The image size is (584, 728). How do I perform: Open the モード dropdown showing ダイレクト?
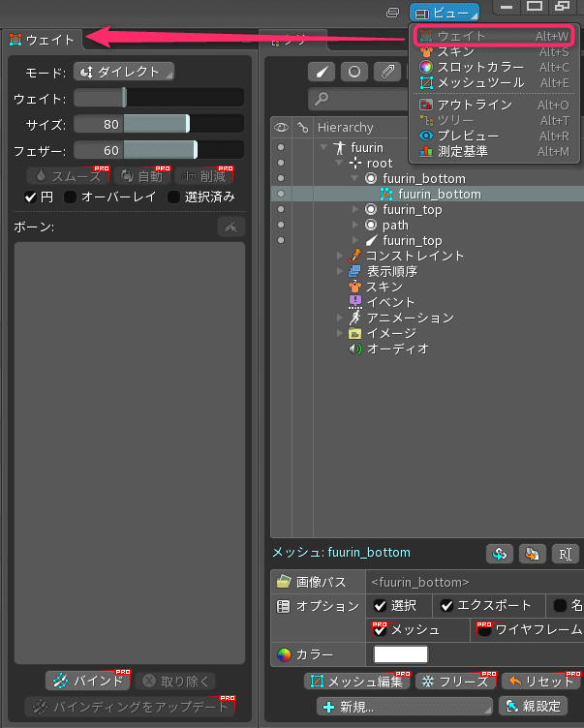pyautogui.click(x=123, y=72)
